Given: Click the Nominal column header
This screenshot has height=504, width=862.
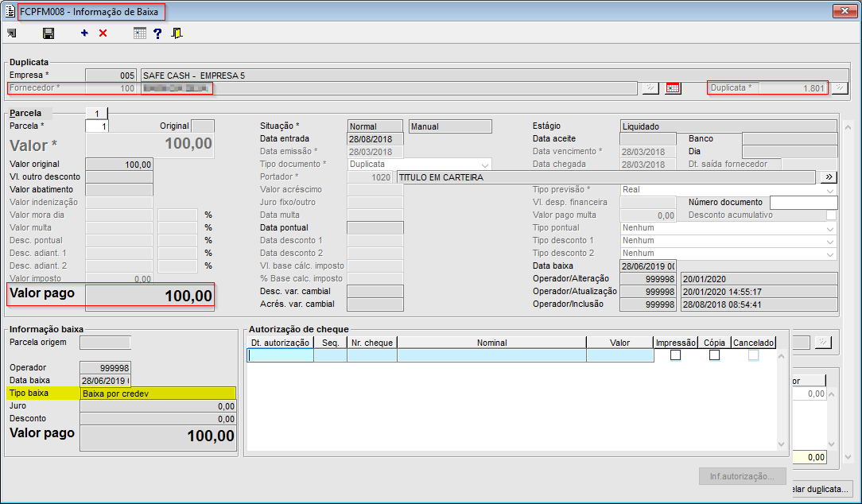Looking at the screenshot, I should (x=491, y=343).
